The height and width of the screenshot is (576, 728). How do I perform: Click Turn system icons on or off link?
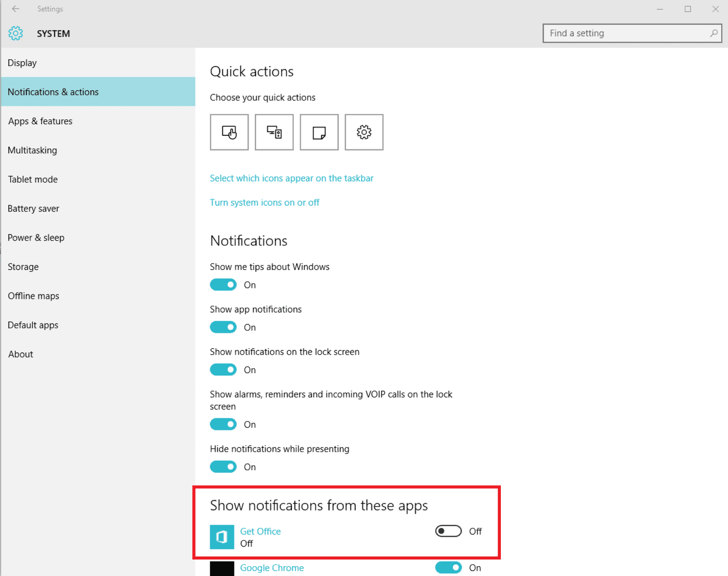[x=265, y=202]
